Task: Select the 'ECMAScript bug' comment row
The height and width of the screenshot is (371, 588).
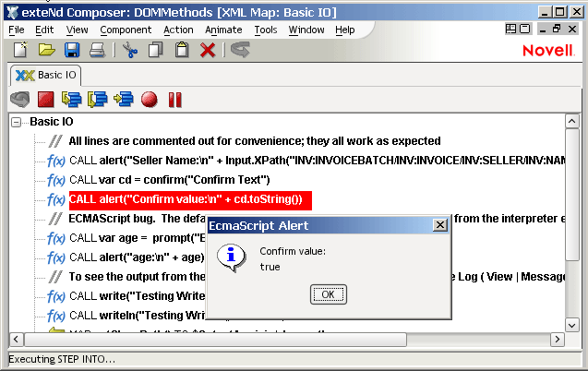Action: tap(137, 219)
